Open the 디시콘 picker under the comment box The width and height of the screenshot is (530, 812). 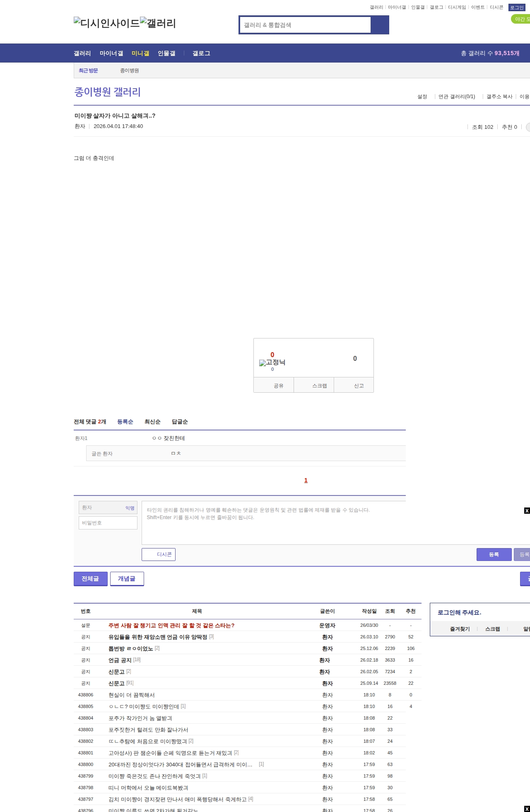point(159,554)
